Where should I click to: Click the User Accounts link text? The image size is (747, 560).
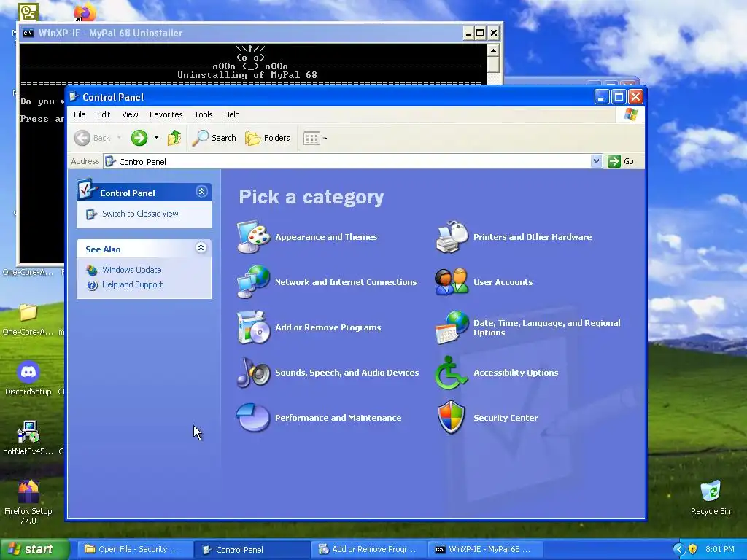503,282
